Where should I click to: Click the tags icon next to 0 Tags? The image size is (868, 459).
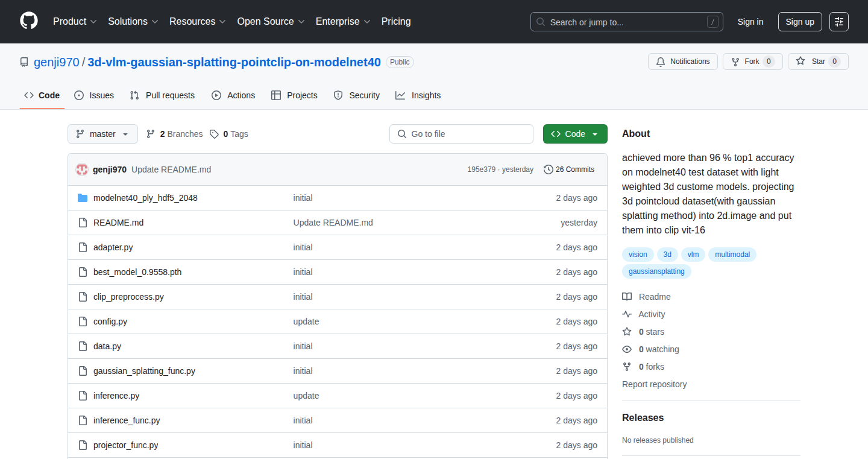pos(214,134)
